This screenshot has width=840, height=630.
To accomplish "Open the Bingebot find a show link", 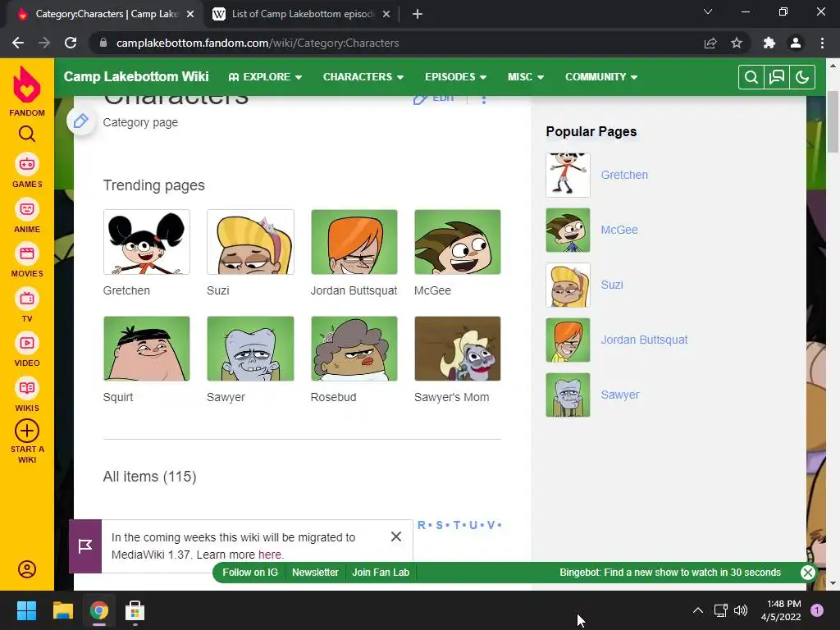I will coord(670,572).
